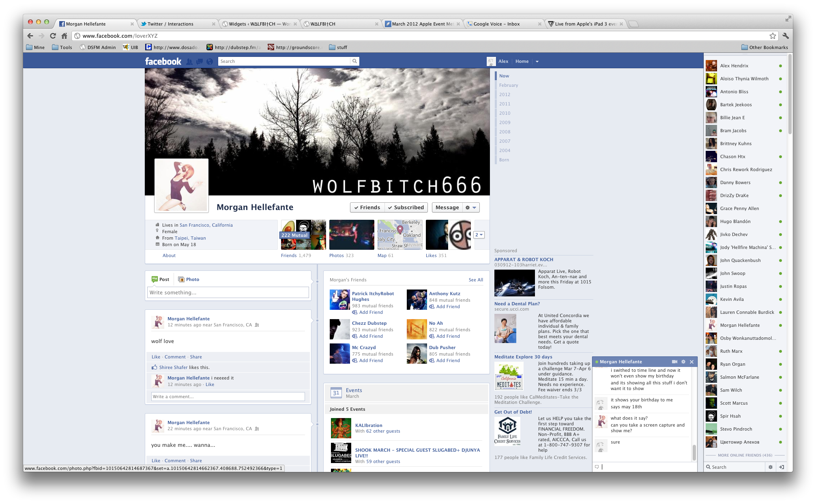The image size is (816, 504).
Task: Click browser forward arrow
Action: click(x=41, y=36)
